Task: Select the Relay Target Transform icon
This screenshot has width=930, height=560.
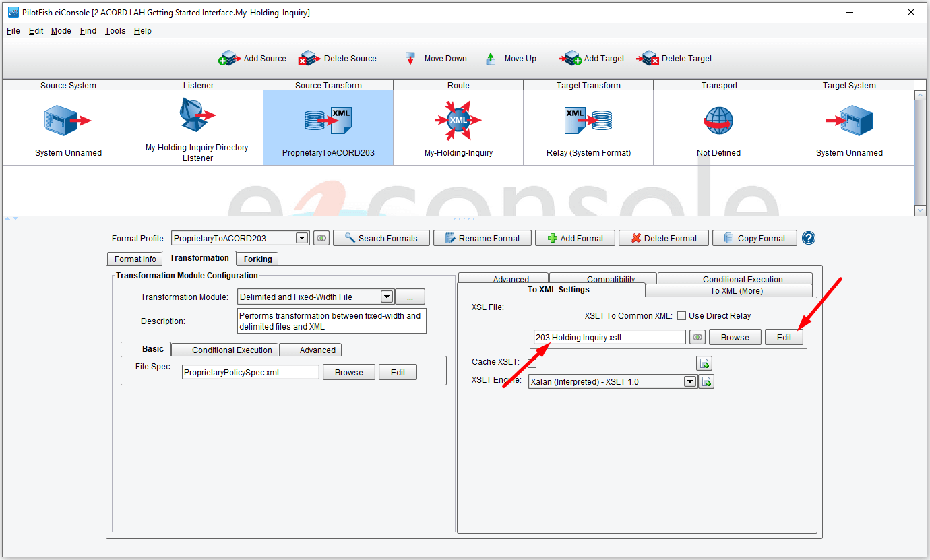Action: click(x=588, y=121)
